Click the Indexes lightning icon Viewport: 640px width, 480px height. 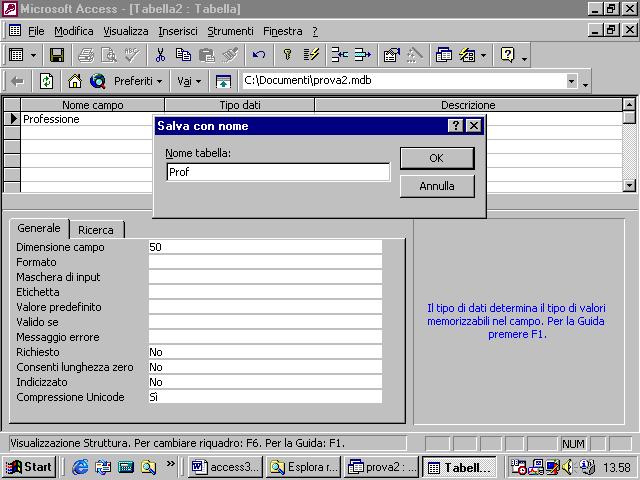point(311,55)
